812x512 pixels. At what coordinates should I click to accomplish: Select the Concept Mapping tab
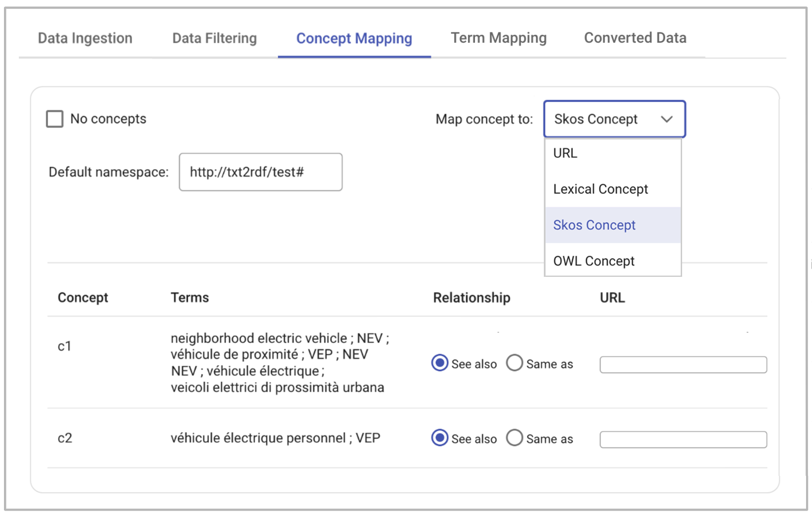click(354, 38)
